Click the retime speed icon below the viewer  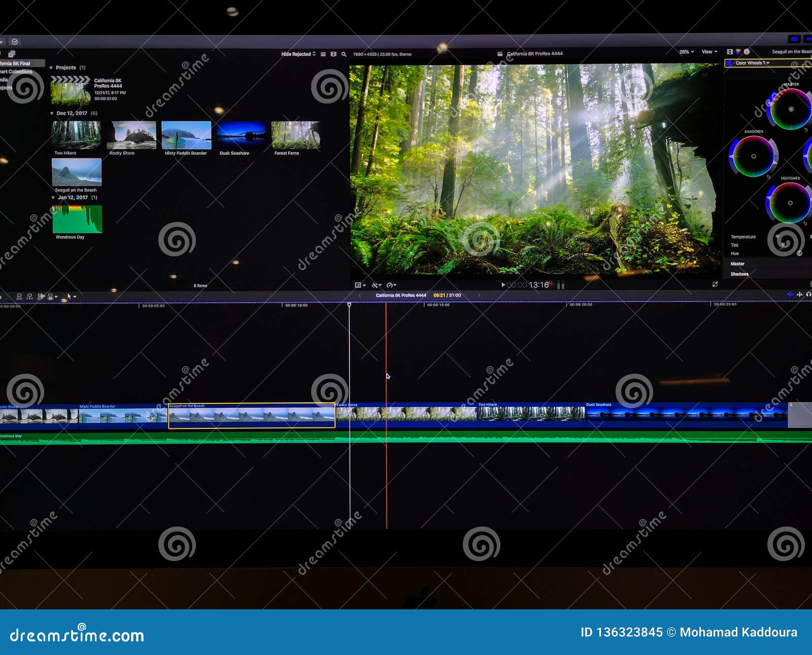pyautogui.click(x=390, y=285)
